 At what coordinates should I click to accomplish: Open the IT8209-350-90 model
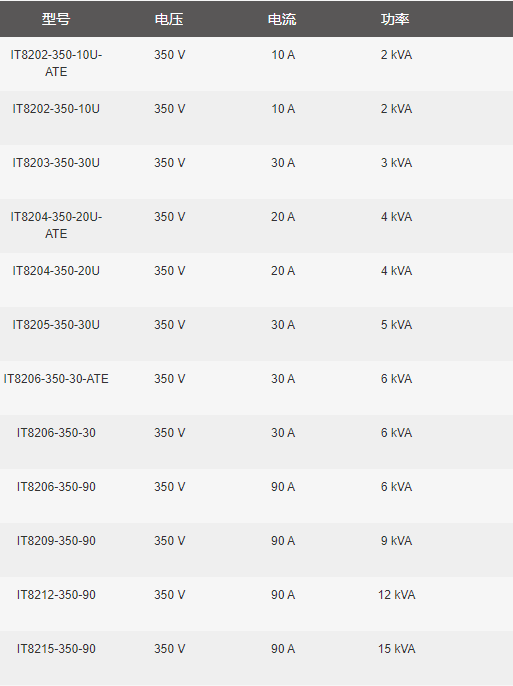tap(56, 541)
